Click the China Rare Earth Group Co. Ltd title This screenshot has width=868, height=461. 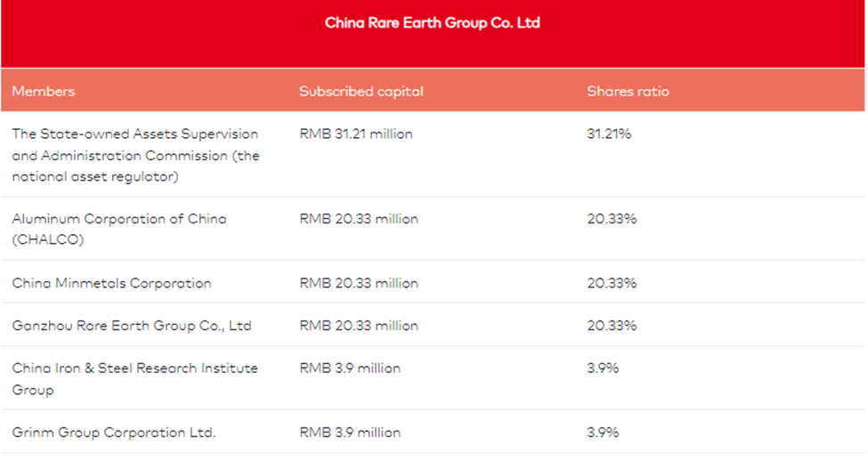click(433, 22)
